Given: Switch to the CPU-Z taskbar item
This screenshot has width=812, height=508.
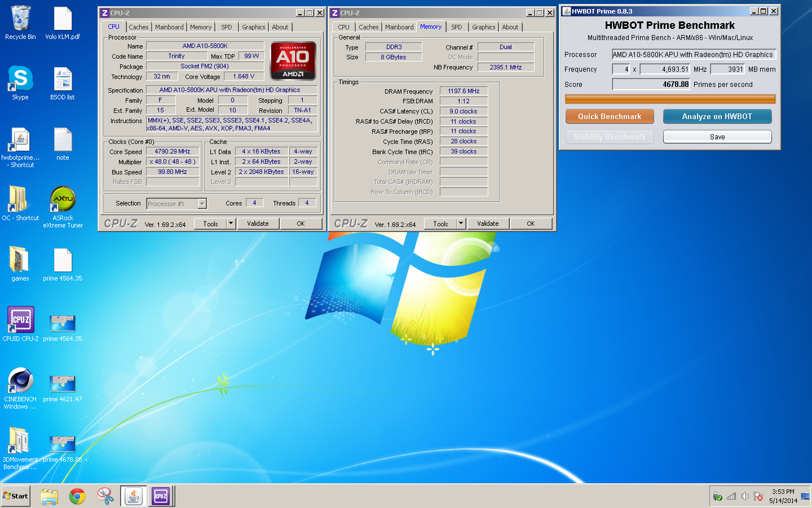Looking at the screenshot, I should click(161, 496).
